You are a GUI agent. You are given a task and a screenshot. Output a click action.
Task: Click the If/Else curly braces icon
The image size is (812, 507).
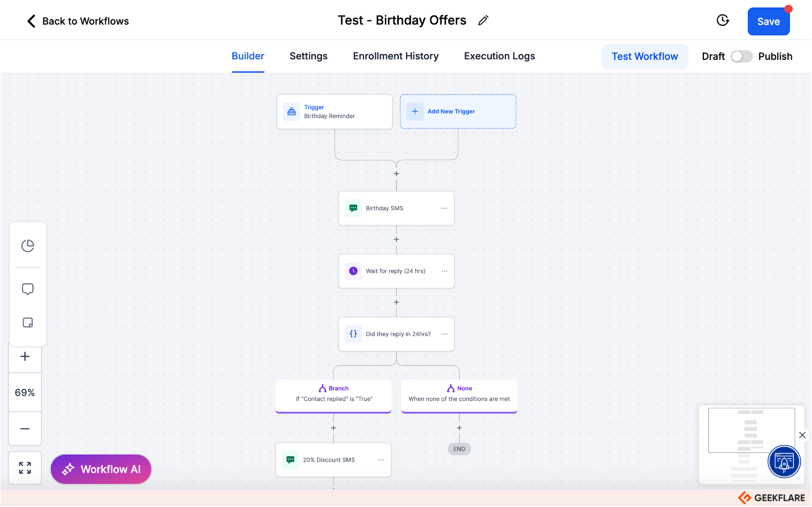pos(353,334)
